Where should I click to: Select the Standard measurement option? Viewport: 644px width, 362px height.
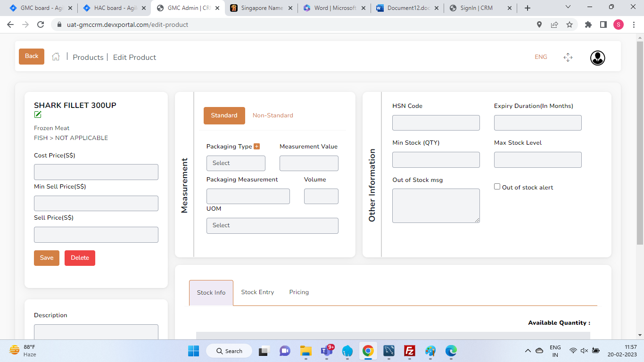point(224,115)
